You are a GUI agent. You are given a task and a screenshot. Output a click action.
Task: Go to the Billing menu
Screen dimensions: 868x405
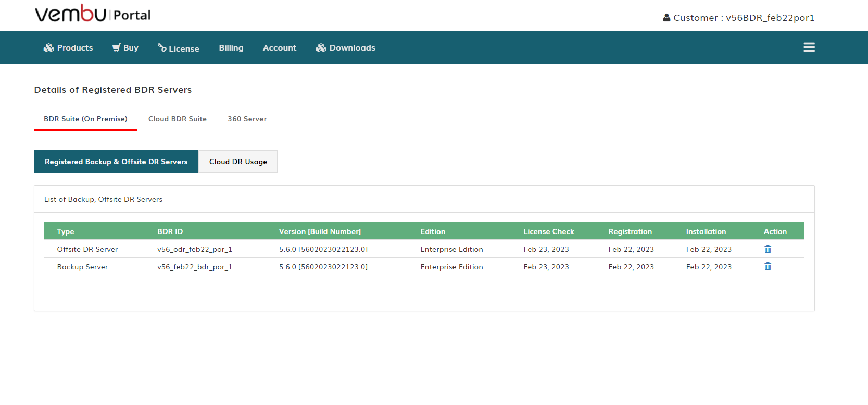231,48
